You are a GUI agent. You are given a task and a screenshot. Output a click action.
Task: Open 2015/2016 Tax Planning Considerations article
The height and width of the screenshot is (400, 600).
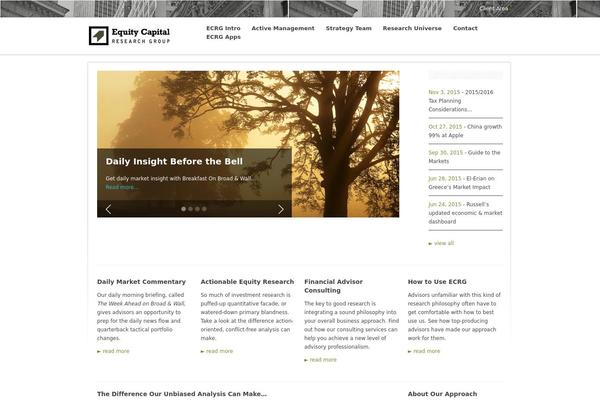click(461, 101)
